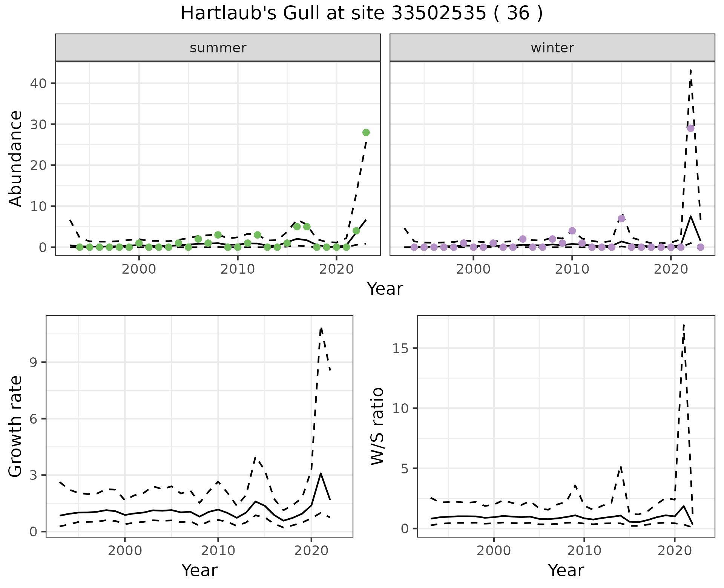Click the W/S ratio y-axis label
Image resolution: width=724 pixels, height=588 pixels.
[377, 426]
